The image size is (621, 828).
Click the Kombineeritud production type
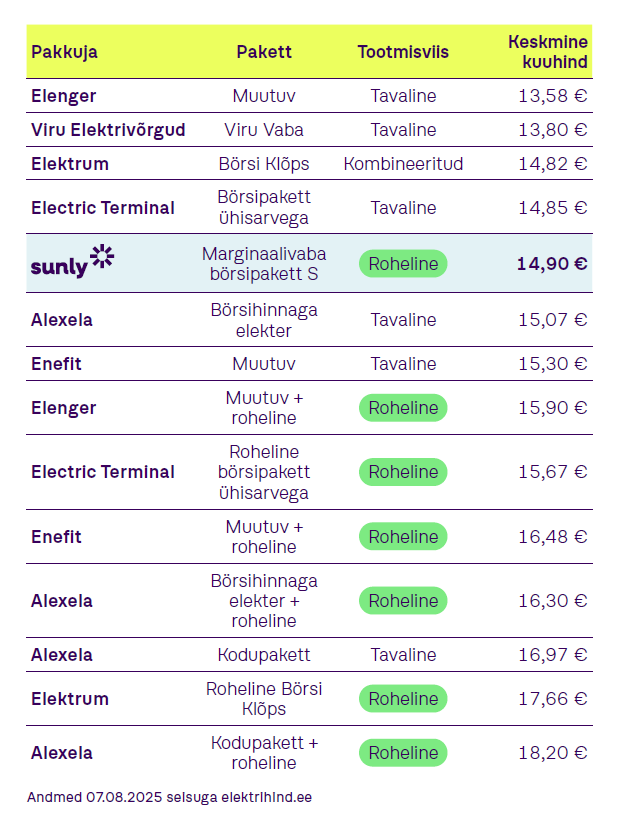(403, 164)
